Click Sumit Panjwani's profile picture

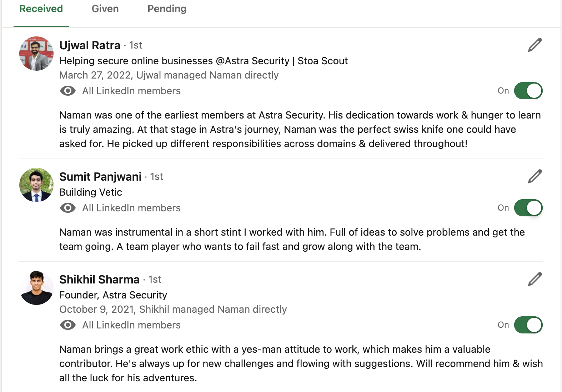(36, 185)
